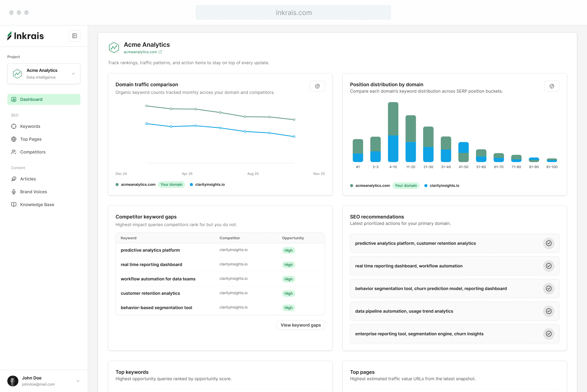587x392 pixels.
Task: Go to Articles section
Action: point(28,179)
